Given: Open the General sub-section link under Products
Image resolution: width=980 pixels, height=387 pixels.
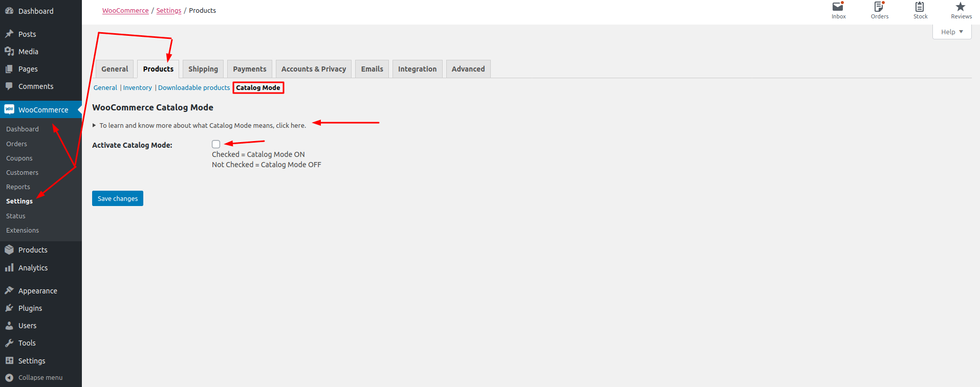Looking at the screenshot, I should pos(105,87).
